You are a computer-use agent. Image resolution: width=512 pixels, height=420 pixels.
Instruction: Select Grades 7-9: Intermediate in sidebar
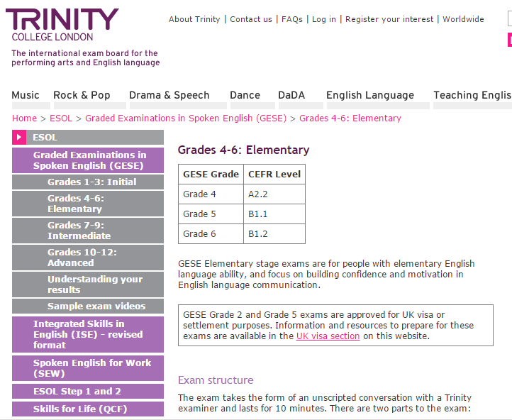(x=88, y=231)
